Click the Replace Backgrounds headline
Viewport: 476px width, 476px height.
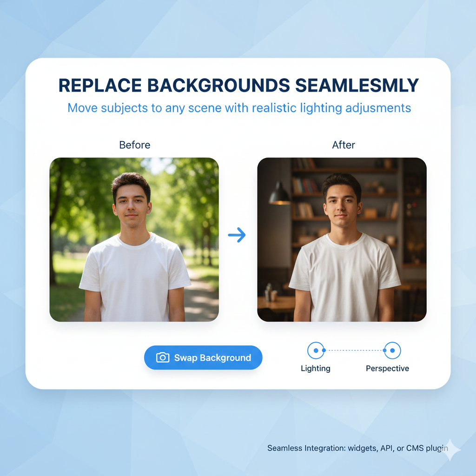coord(238,86)
